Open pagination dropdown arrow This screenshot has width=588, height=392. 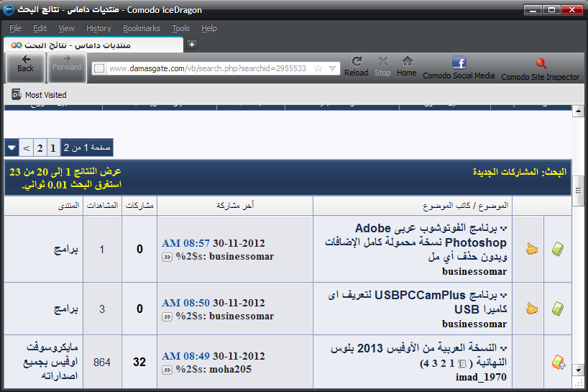pyautogui.click(x=12, y=147)
